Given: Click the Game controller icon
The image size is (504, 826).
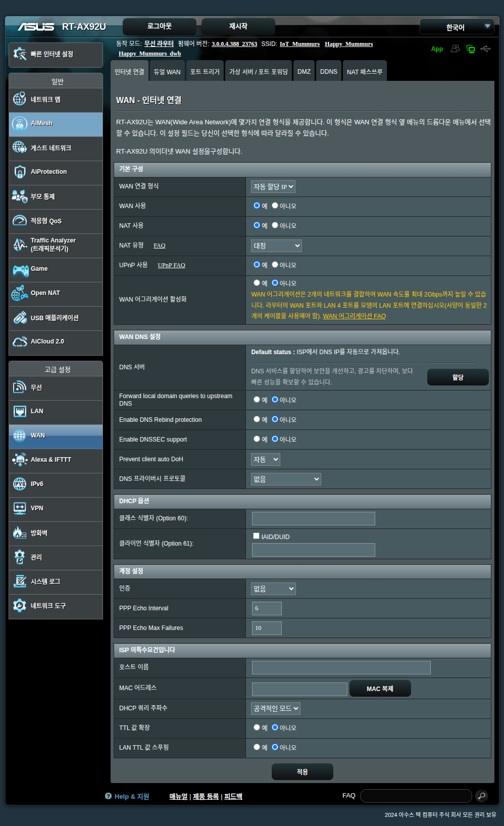Looking at the screenshot, I should (20, 270).
